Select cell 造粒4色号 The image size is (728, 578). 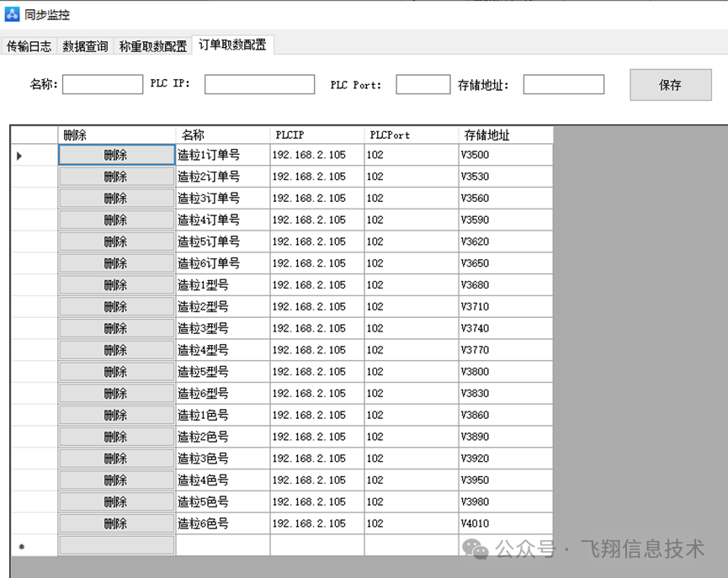click(x=223, y=480)
